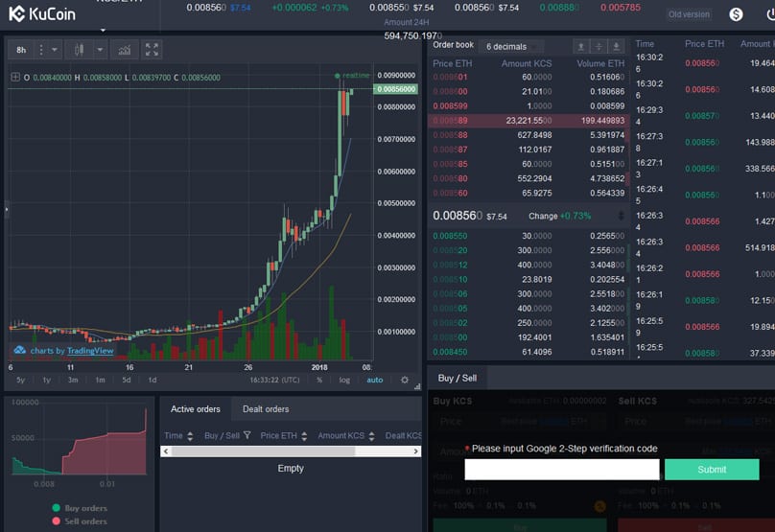This screenshot has width=775, height=532.
Task: Switch chart to fullscreen mode
Action: point(152,50)
